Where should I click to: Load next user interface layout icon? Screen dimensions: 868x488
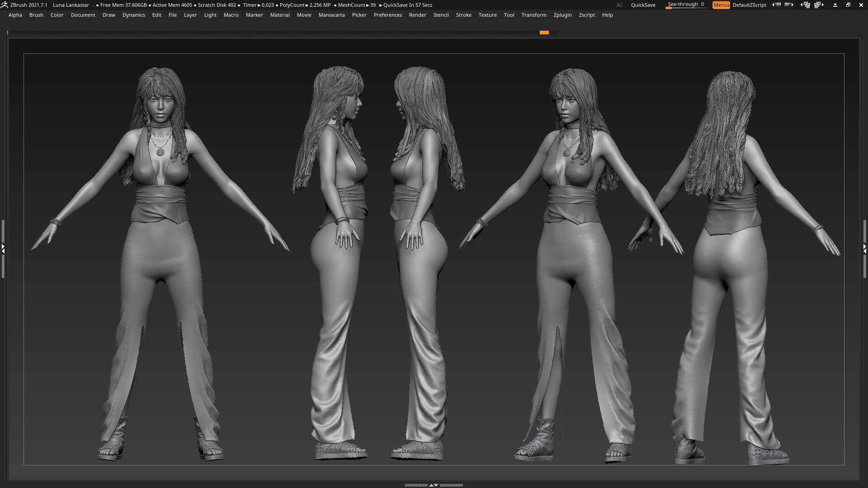(x=819, y=5)
